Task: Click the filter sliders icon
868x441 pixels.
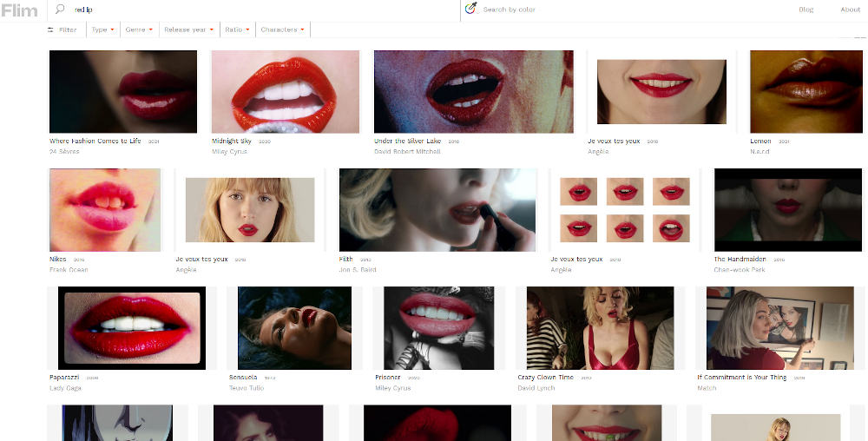Action: coord(51,30)
